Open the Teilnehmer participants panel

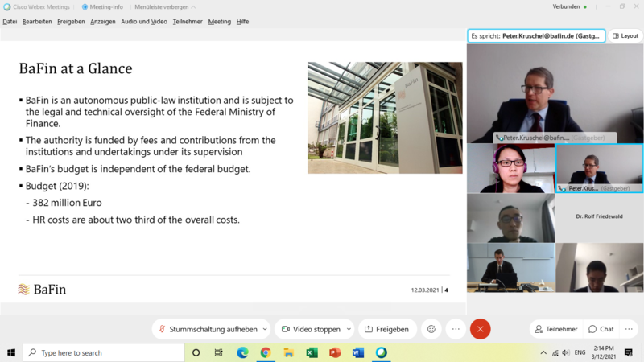coord(556,329)
